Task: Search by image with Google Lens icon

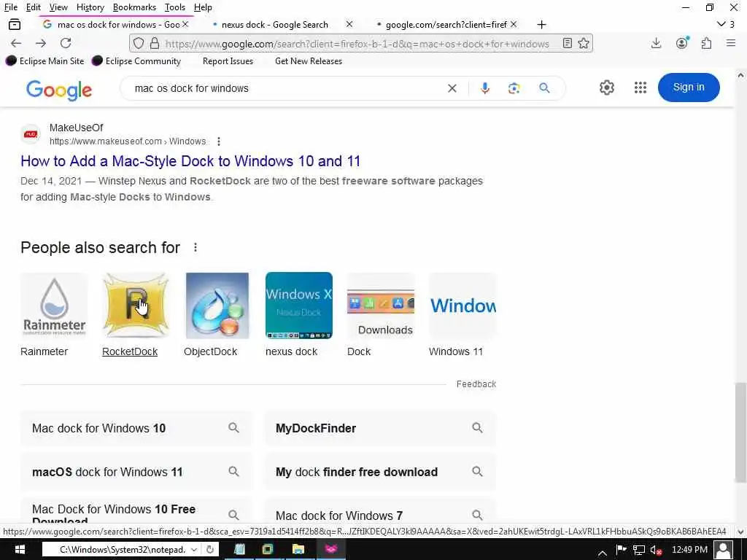Action: coord(514,88)
